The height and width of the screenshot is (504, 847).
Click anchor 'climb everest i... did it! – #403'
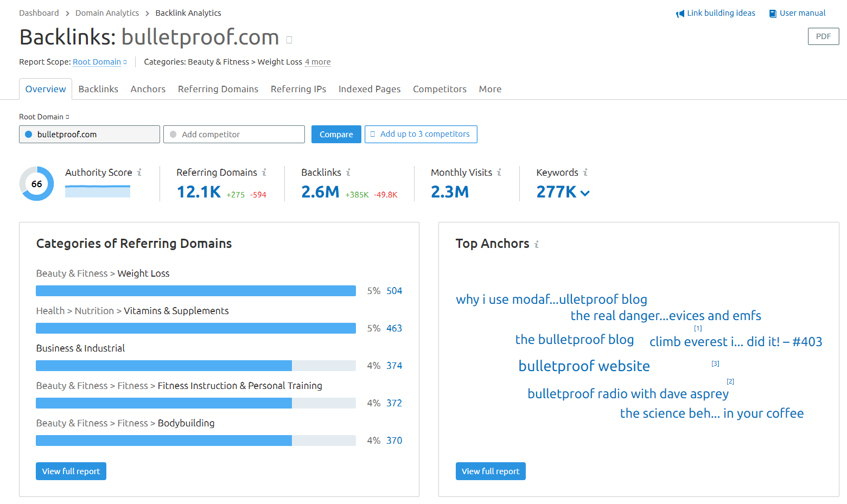pos(736,342)
